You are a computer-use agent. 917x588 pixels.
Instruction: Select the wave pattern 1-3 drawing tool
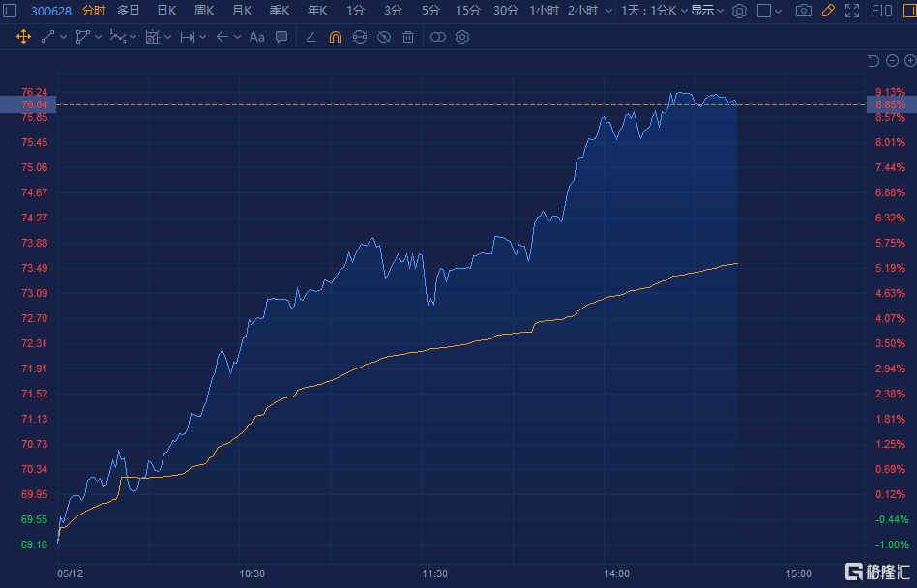tap(118, 37)
